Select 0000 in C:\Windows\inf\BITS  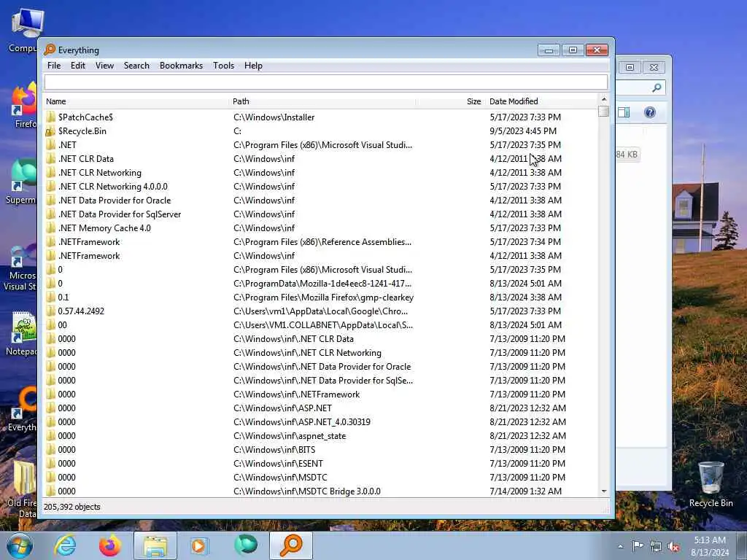click(x=66, y=449)
